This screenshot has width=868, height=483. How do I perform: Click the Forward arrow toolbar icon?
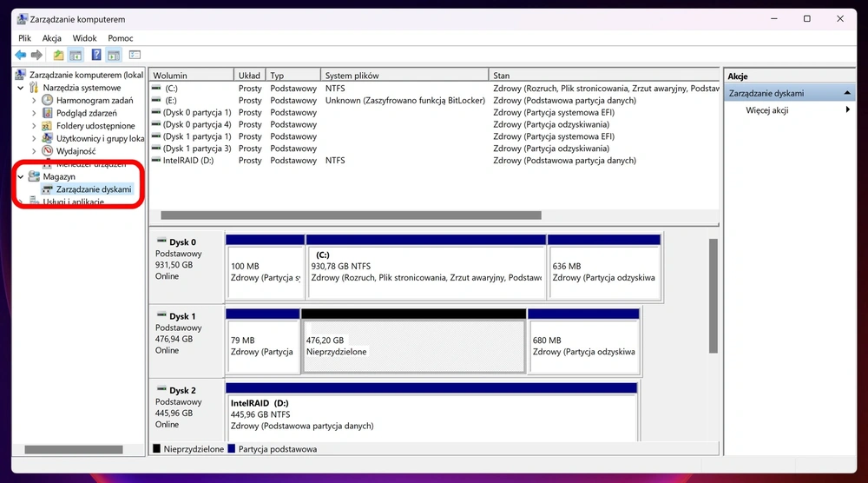point(36,55)
